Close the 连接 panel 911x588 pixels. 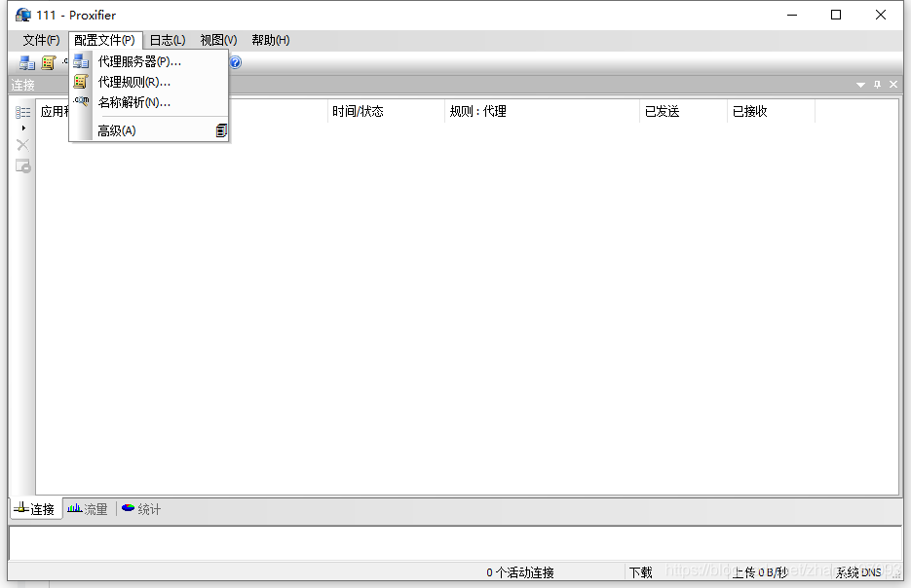(893, 85)
